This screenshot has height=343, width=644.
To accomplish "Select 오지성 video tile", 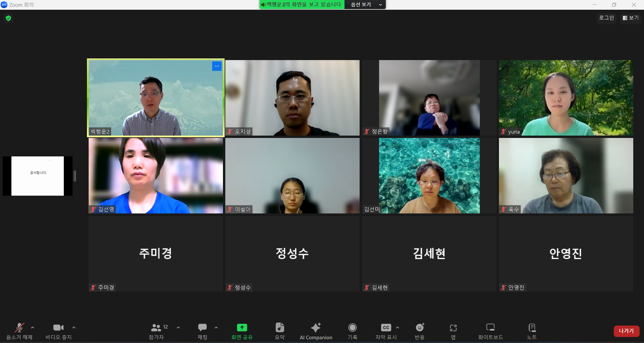I will click(x=292, y=98).
